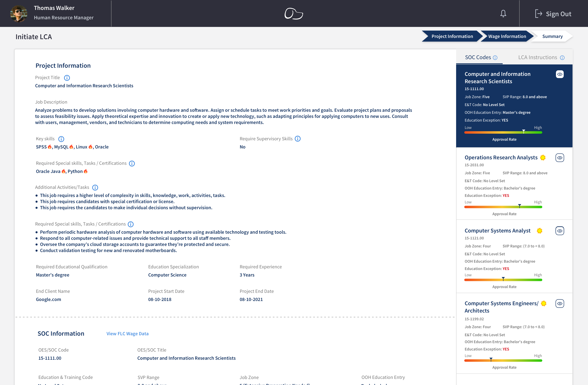Open the Summary step
This screenshot has width=588, height=385.
coord(552,36)
